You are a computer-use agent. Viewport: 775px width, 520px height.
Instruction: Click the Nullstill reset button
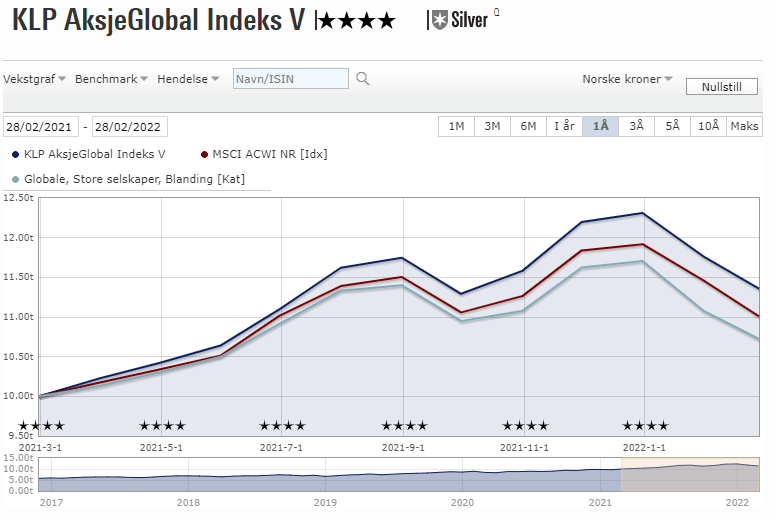click(x=722, y=87)
